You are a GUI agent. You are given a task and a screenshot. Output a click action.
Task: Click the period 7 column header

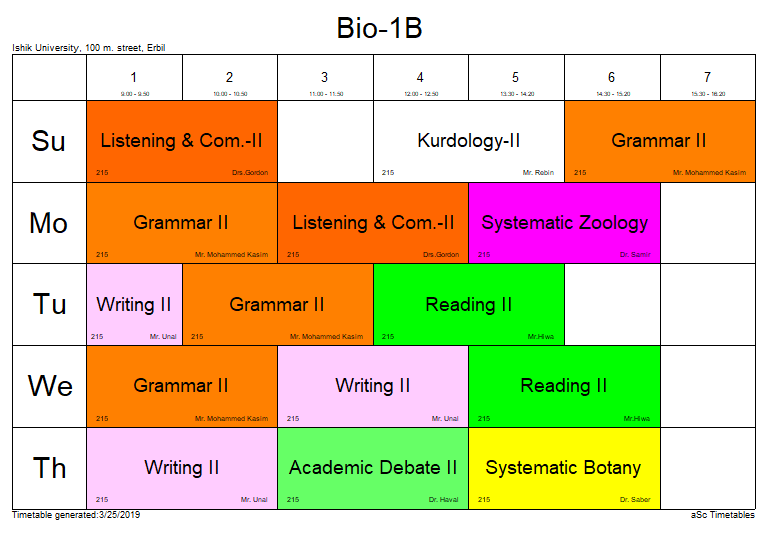707,78
